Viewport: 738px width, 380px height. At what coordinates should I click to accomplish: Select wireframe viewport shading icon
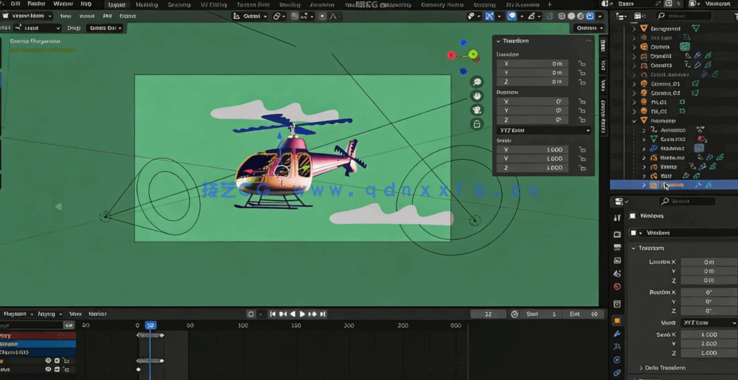(x=562, y=16)
